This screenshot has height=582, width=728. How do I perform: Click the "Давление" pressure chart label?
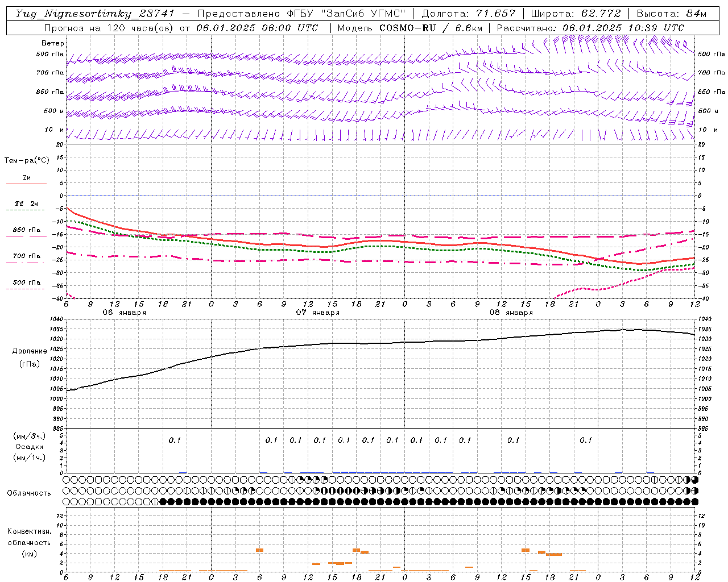pos(30,351)
